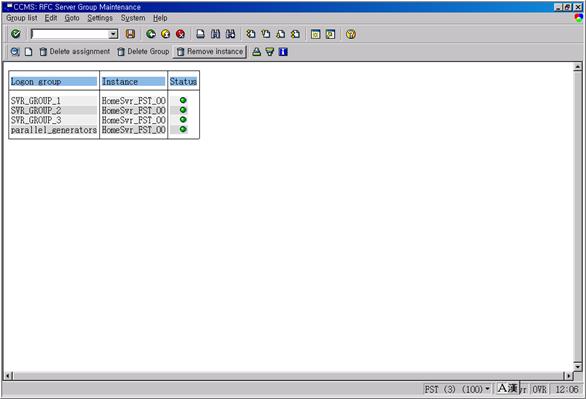This screenshot has height=399, width=586.
Task: Click the yellow Exit arrow icon
Action: (166, 34)
